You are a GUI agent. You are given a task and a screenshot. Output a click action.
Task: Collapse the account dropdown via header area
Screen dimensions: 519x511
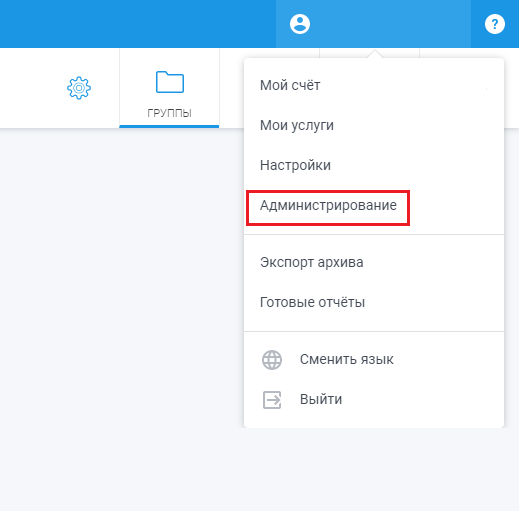(373, 24)
